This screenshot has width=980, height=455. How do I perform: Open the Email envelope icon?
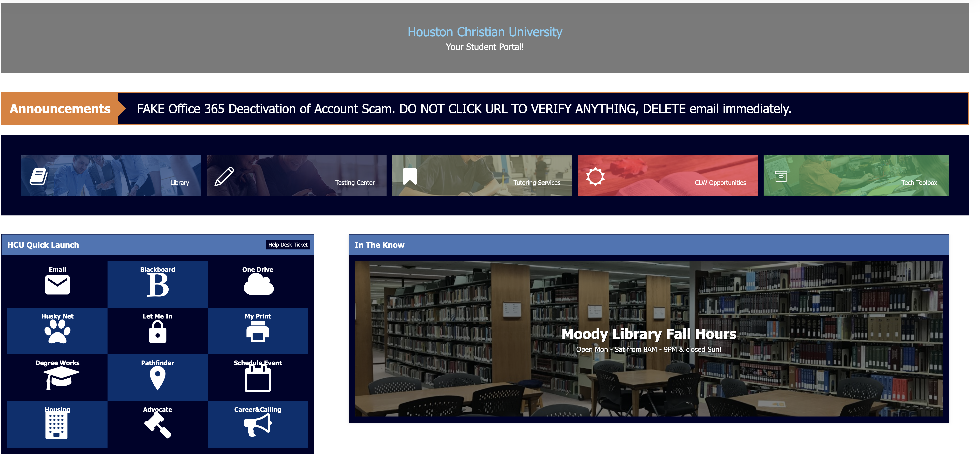tap(57, 284)
